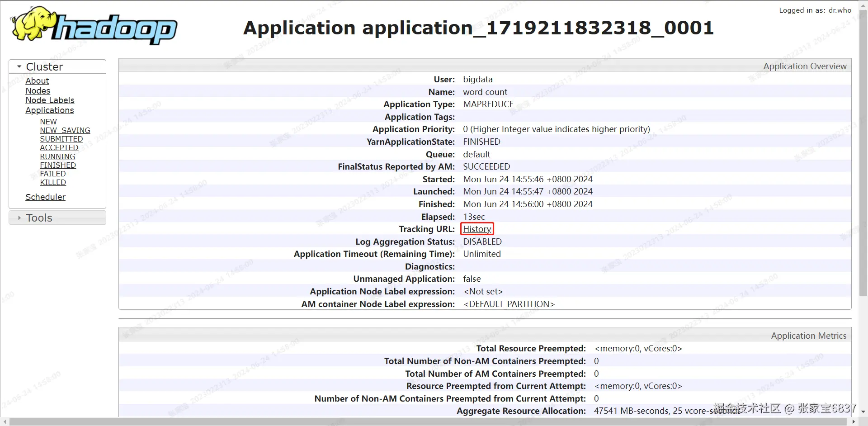This screenshot has width=868, height=426.
Task: Show ACCEPTED applications
Action: [59, 147]
